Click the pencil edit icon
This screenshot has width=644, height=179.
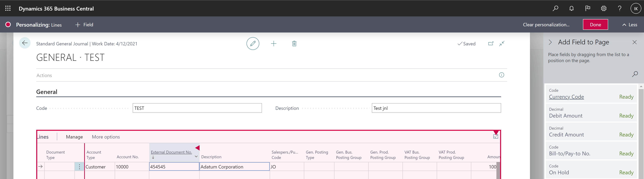coord(253,43)
